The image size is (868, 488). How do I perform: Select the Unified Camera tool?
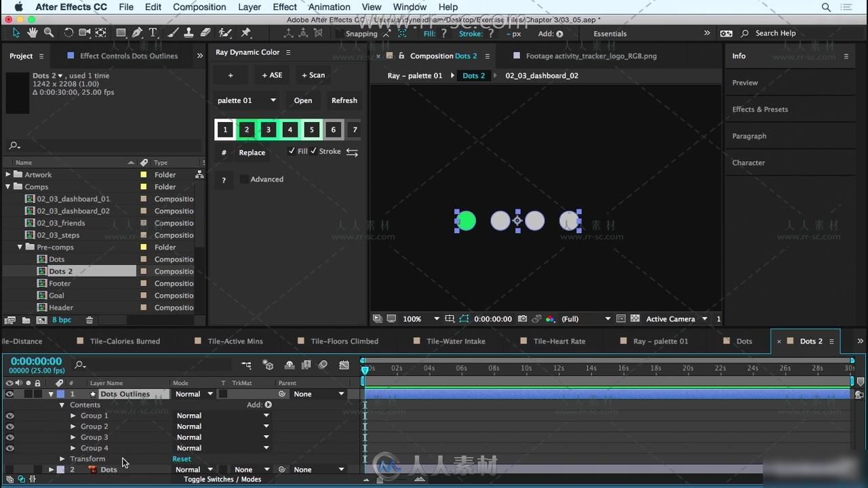pyautogui.click(x=85, y=33)
